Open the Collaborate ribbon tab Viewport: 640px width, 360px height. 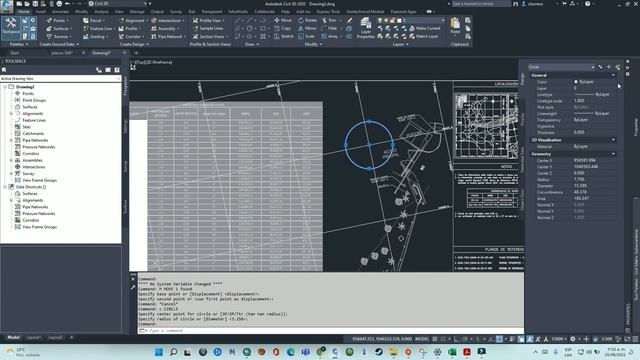tap(264, 11)
